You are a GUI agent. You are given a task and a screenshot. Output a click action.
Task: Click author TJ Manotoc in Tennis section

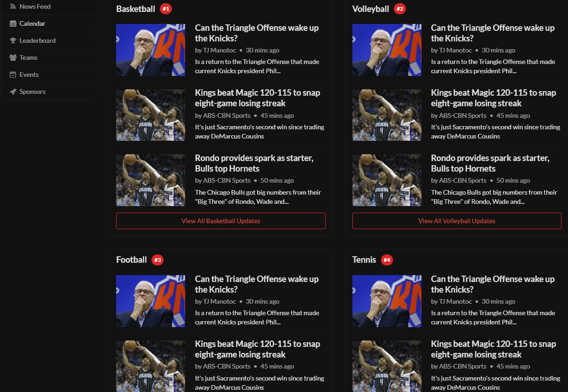456,301
